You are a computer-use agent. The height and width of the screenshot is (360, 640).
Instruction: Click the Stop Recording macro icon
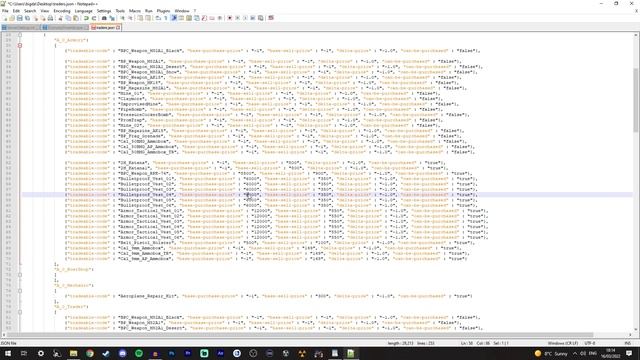pos(238,18)
